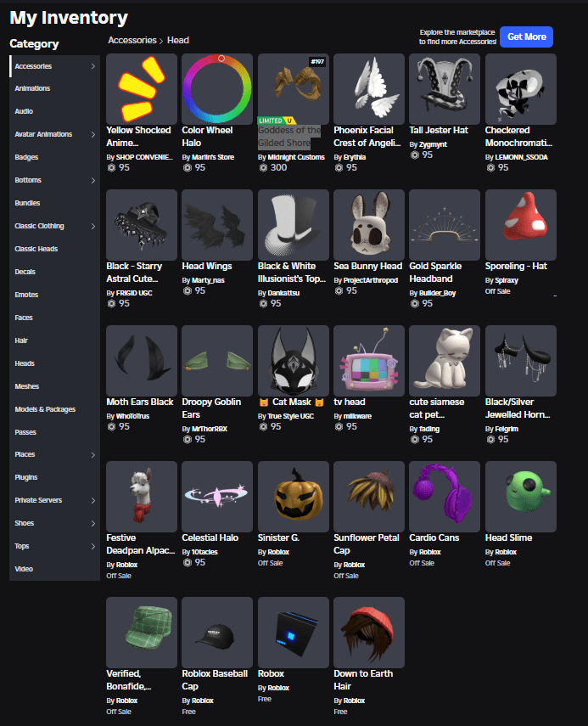This screenshot has width=588, height=726.
Task: Expand the Shoes category chevron
Action: (93, 523)
